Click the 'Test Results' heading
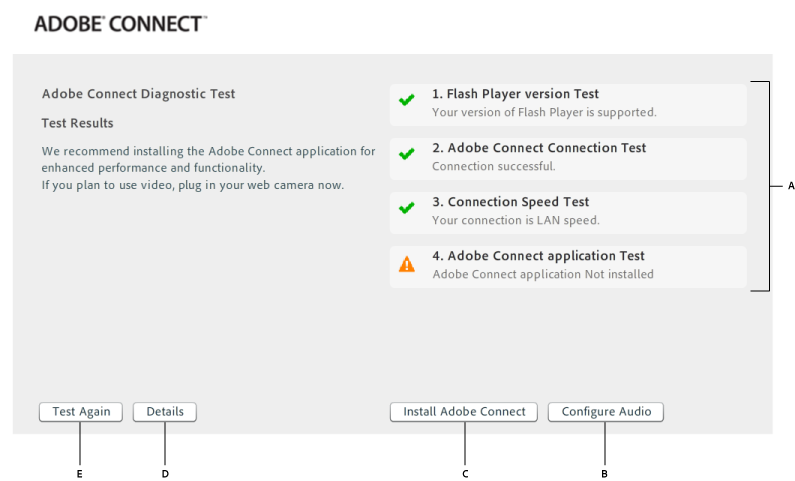The image size is (795, 481). point(78,123)
